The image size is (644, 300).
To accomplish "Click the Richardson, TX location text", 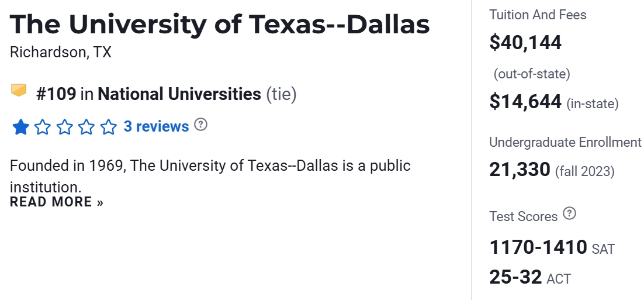I will pos(61,52).
